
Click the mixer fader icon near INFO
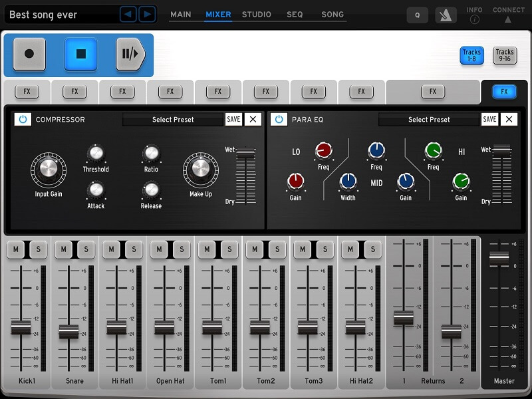(446, 14)
